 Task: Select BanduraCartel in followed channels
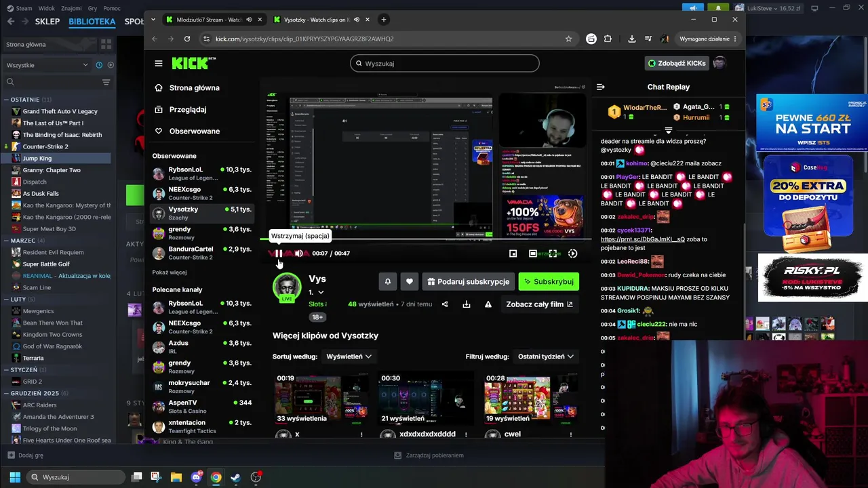coord(201,253)
